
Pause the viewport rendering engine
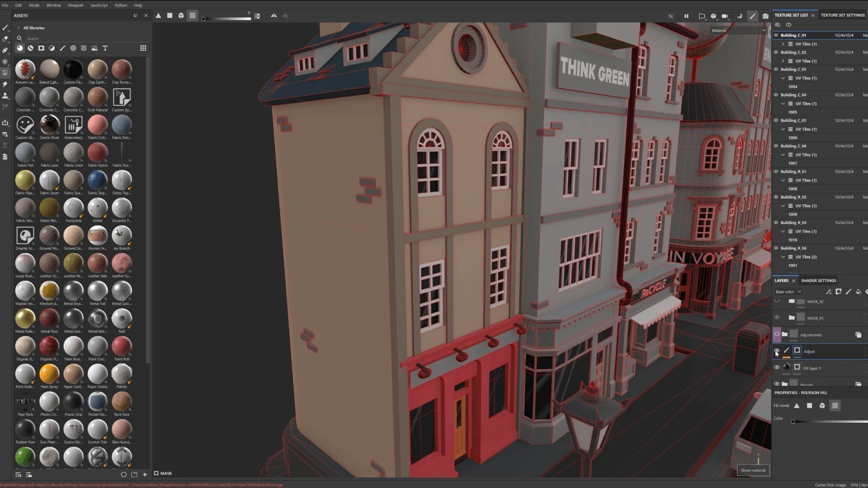pos(687,16)
